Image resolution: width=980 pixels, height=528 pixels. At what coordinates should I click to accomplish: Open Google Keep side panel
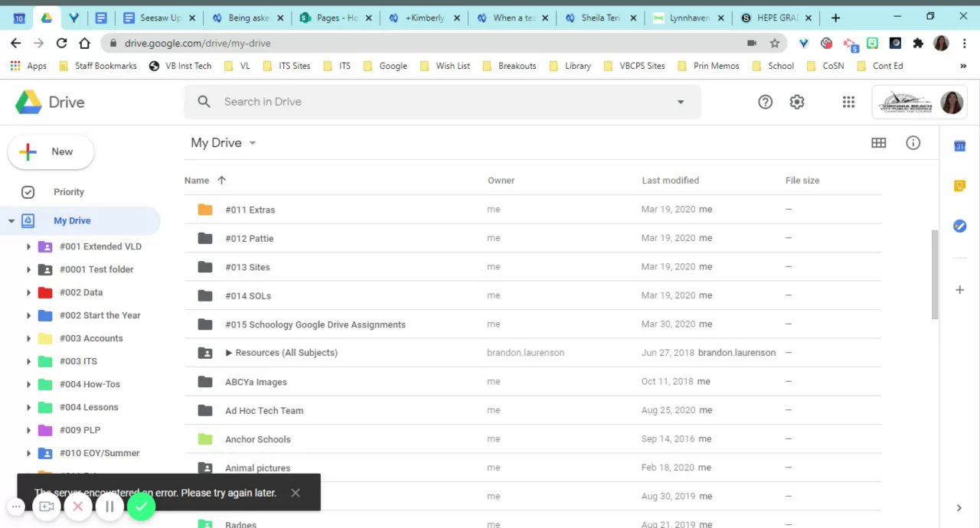pos(959,186)
